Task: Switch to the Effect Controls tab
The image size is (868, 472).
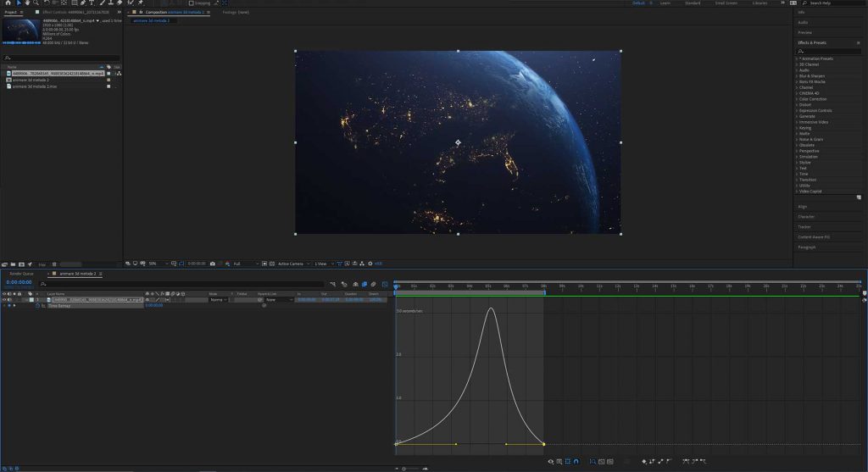Action: tap(75, 12)
